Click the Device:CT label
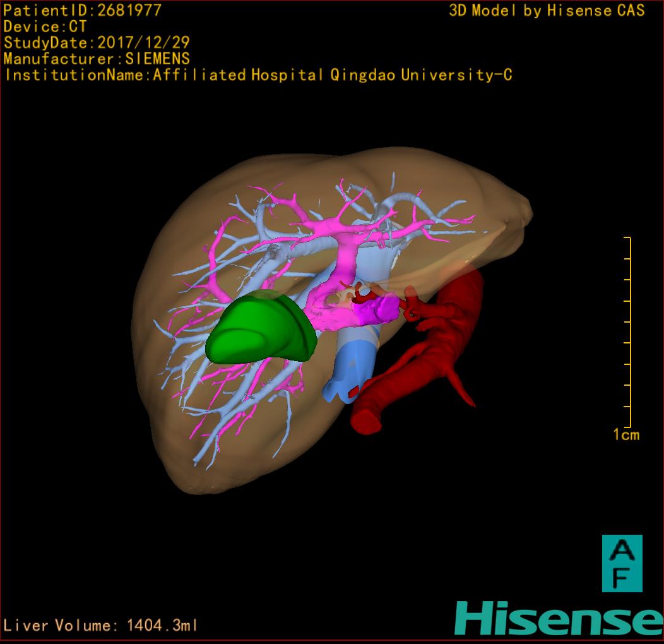 pyautogui.click(x=45, y=27)
